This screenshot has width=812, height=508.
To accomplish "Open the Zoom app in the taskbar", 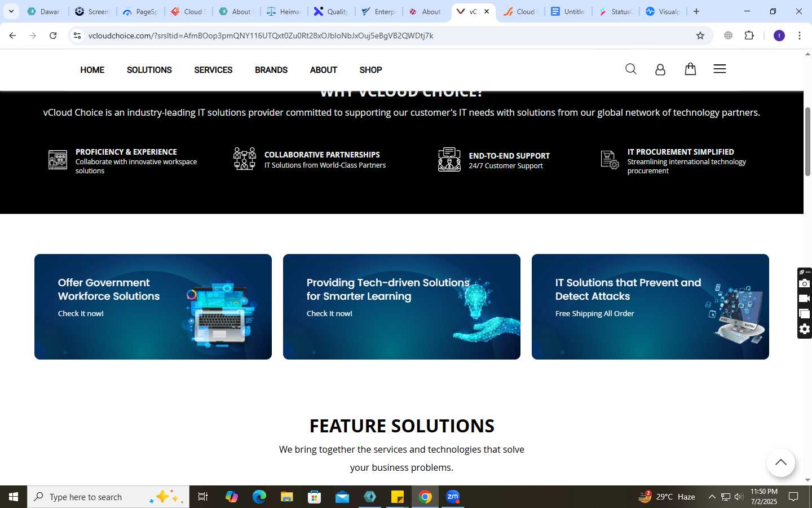I will point(453,497).
